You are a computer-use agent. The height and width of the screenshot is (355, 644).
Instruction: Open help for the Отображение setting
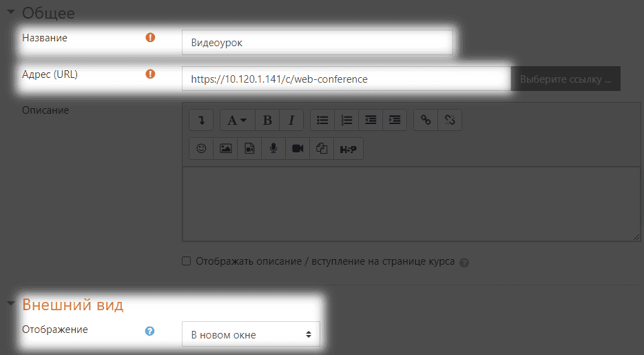click(x=150, y=331)
